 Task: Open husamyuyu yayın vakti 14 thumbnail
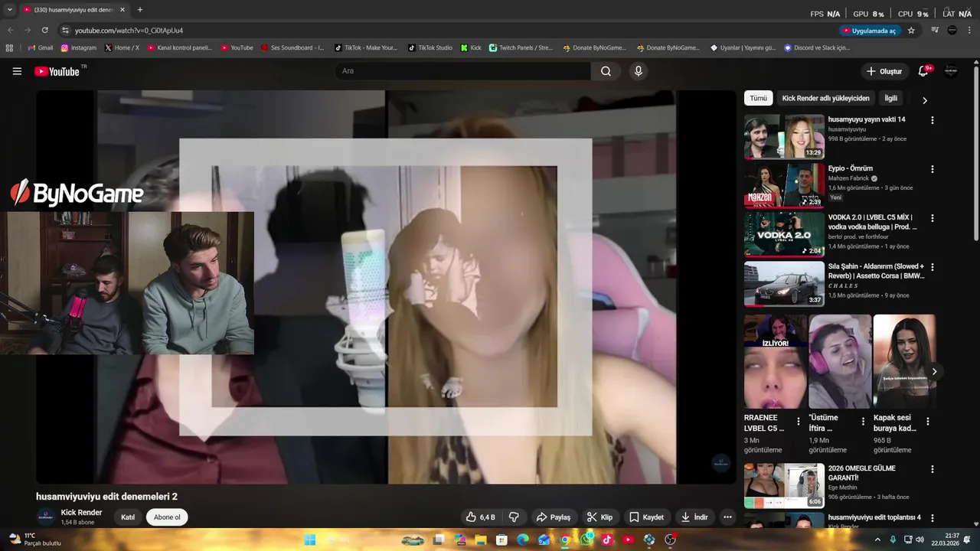784,136
